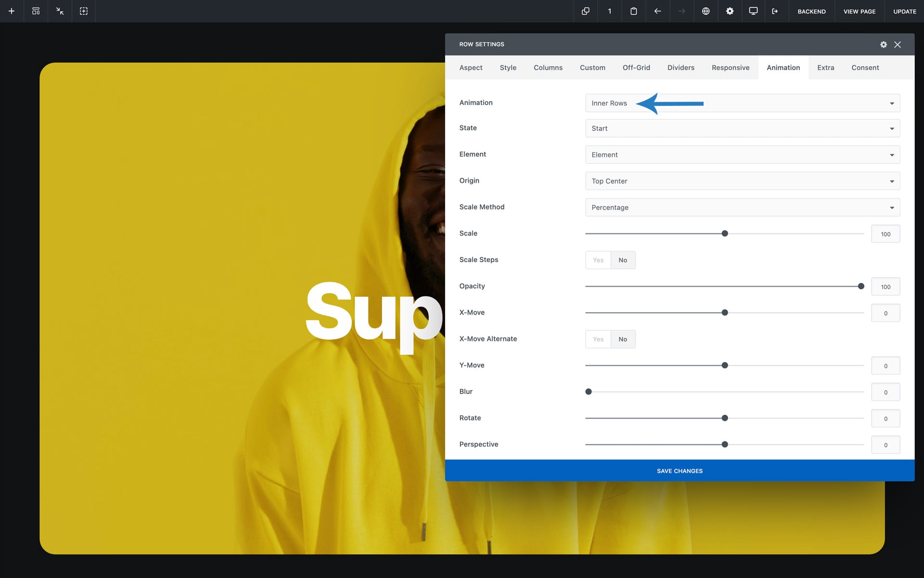
Task: Click the copy/duplicate icon in top toolbar
Action: [586, 11]
